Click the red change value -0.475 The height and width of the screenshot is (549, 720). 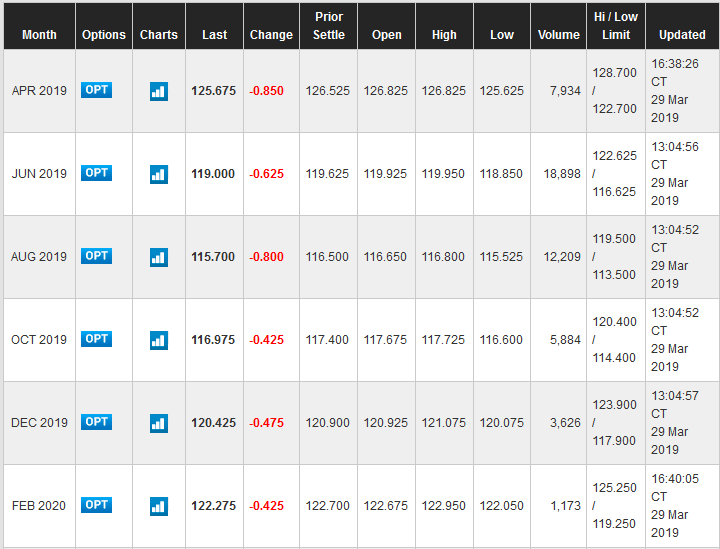coord(266,423)
